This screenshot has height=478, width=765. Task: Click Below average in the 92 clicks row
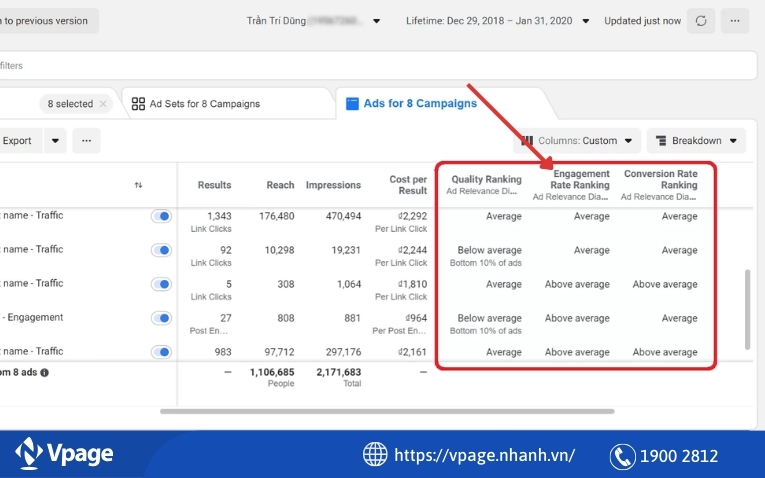(489, 250)
